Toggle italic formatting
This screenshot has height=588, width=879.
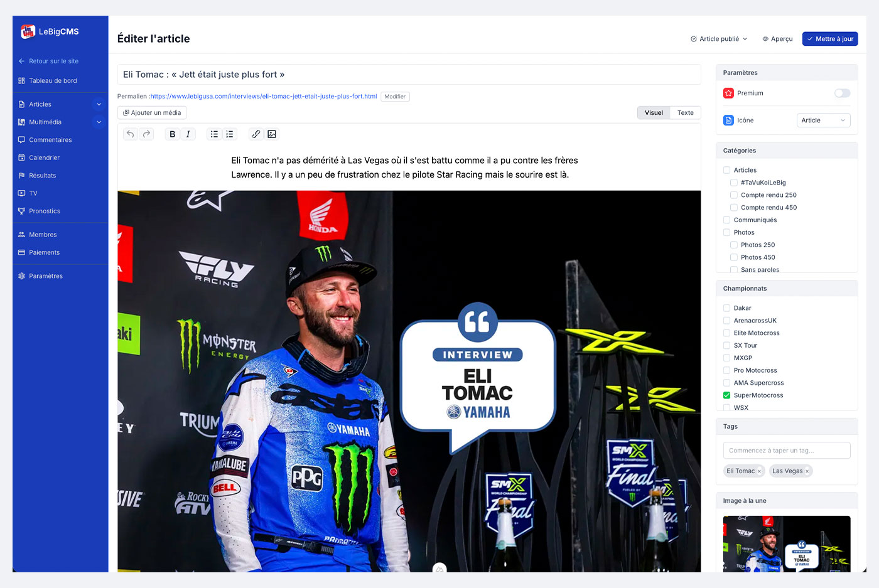click(188, 134)
